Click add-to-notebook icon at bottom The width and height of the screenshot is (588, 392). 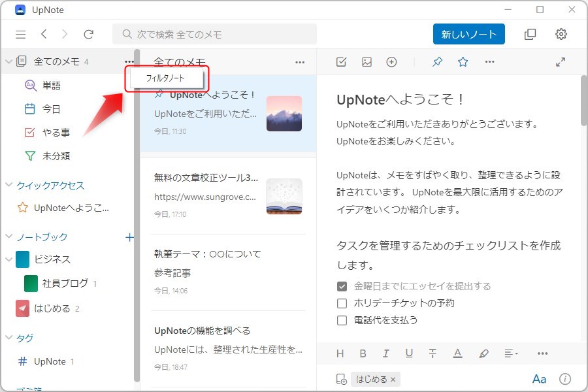pyautogui.click(x=341, y=379)
